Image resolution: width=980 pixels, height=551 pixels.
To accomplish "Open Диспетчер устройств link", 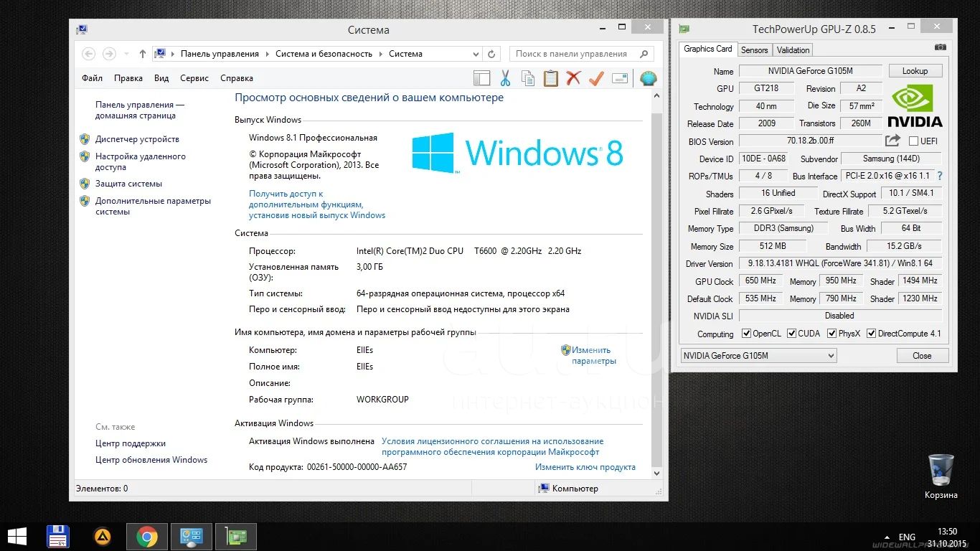I will tap(137, 139).
